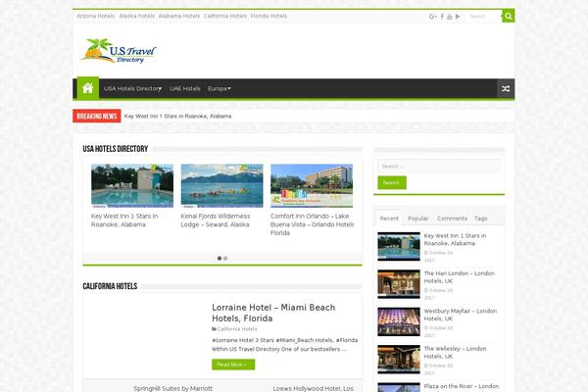588x392 pixels.
Task: Open The Wellesley – London Hotels link
Action: point(455,352)
